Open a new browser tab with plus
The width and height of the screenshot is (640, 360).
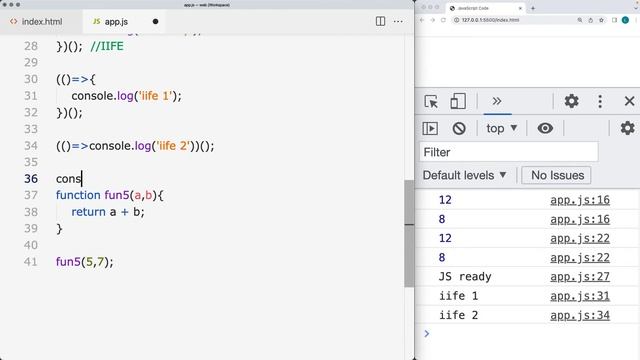pyautogui.click(x=533, y=8)
